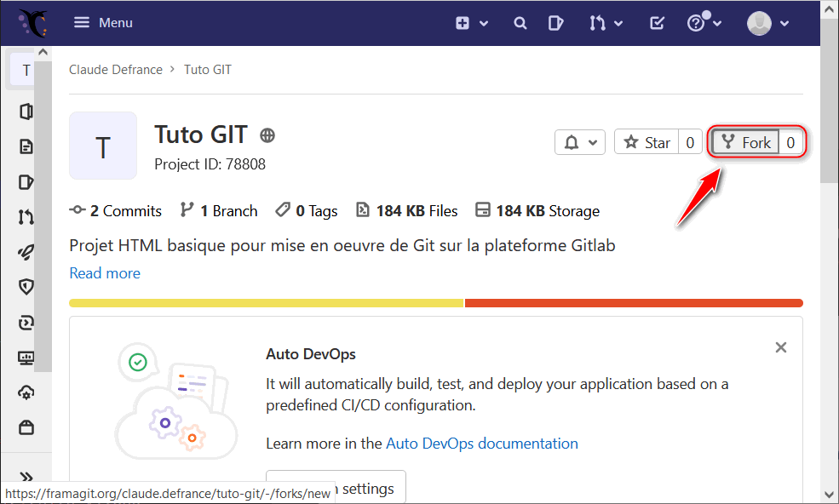Star the Tuto GIT project
Image resolution: width=839 pixels, height=504 pixels.
(x=646, y=142)
